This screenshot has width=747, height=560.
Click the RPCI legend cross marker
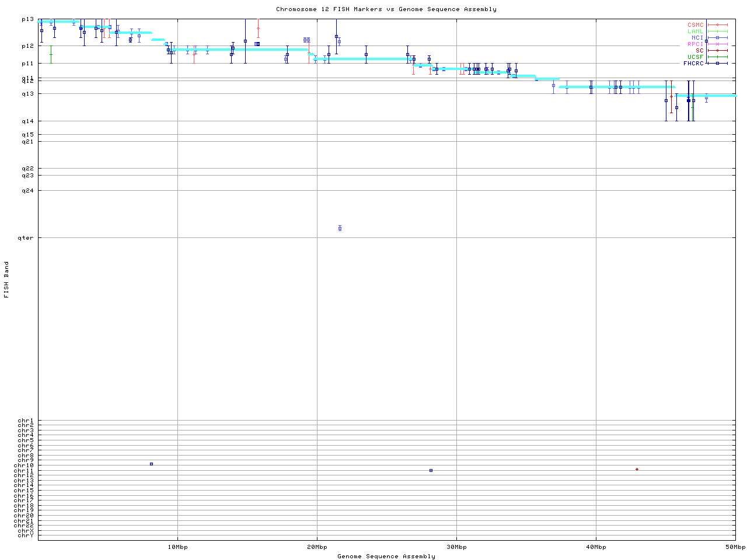pyautogui.click(x=717, y=44)
